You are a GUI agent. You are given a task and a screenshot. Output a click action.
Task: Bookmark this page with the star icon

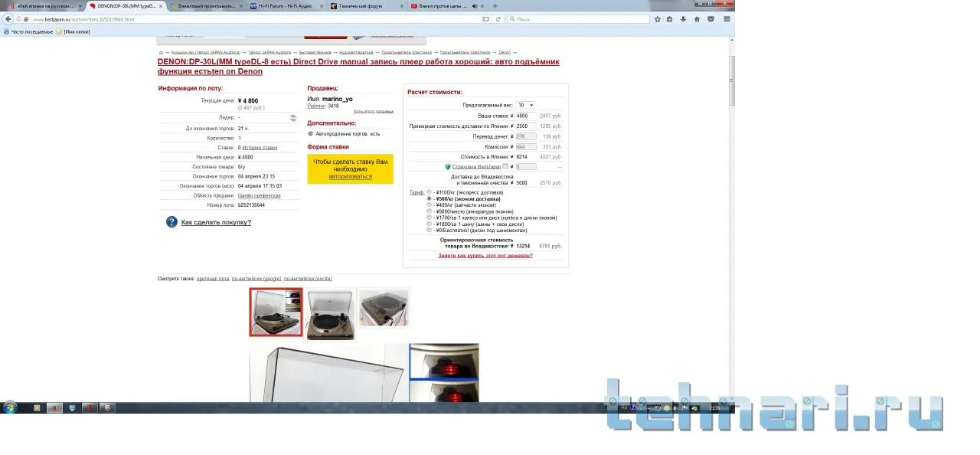(x=658, y=18)
